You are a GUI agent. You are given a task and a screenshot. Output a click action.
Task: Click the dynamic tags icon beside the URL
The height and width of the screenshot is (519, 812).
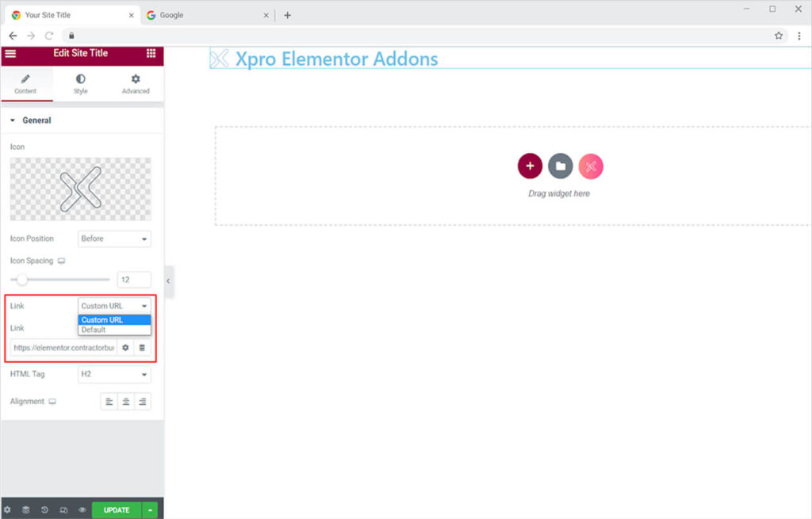point(142,348)
